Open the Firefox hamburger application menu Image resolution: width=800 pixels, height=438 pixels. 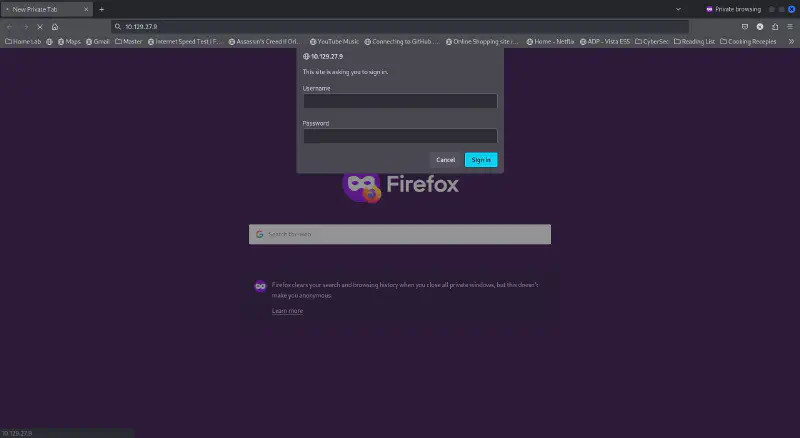tap(790, 27)
